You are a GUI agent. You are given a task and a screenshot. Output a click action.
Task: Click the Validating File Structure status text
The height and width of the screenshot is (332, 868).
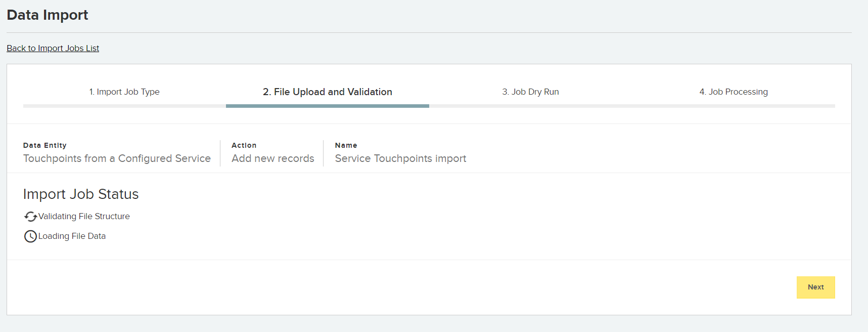[84, 216]
